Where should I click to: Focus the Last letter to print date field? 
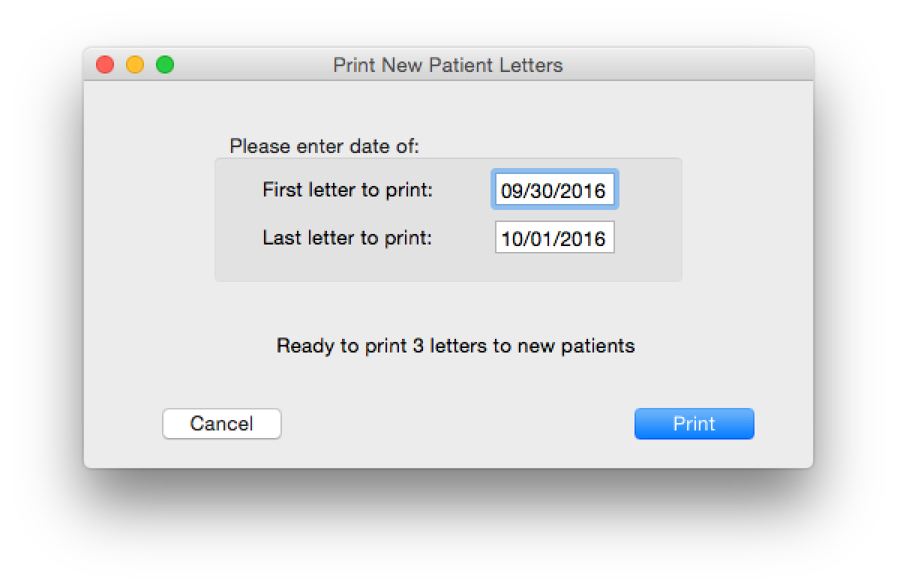click(x=554, y=238)
